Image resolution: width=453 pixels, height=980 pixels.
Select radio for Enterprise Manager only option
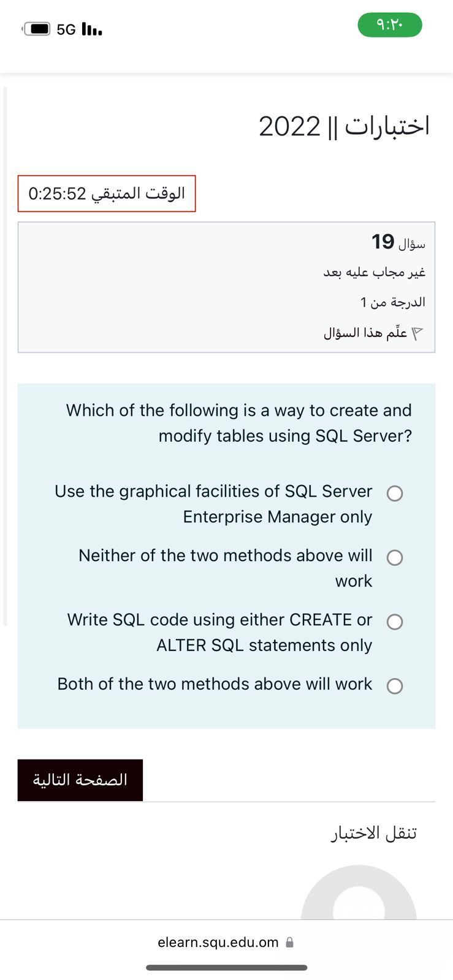click(x=395, y=494)
